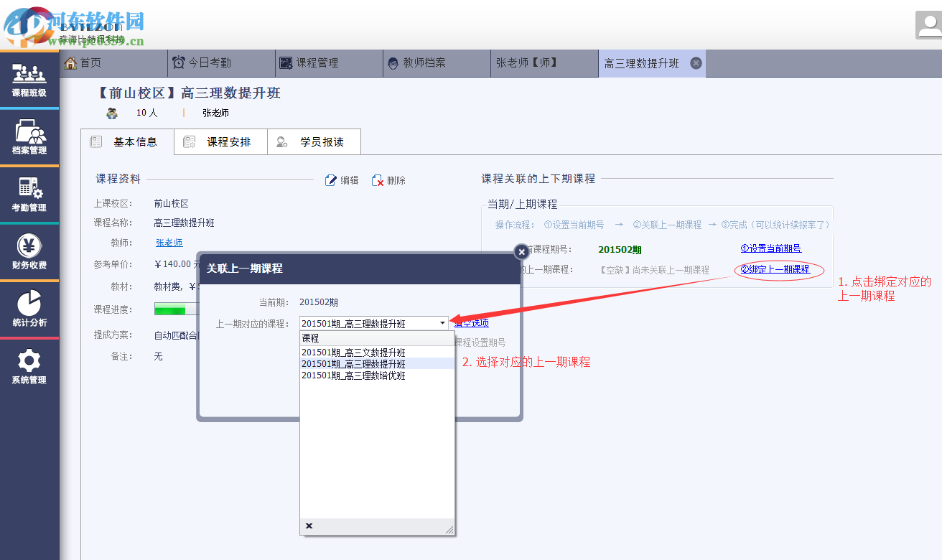This screenshot has width=942, height=560.
Task: Switch to the 张老师【师】 tab
Action: click(x=544, y=63)
